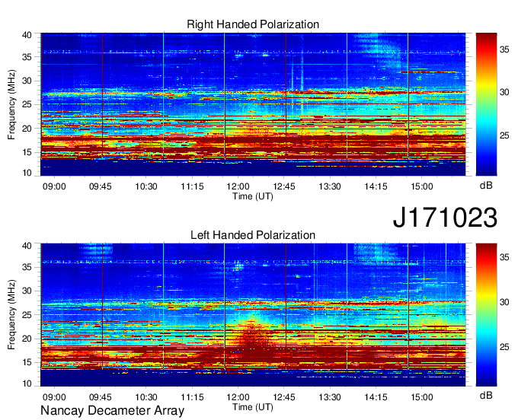Click the left-handed spectrogram plot
Screen dimensions: 518x420
[x=253, y=315]
